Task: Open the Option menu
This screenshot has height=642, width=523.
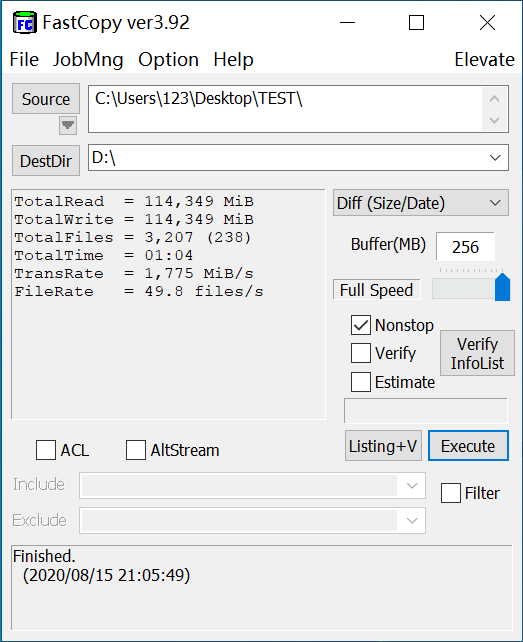Action: (x=168, y=60)
